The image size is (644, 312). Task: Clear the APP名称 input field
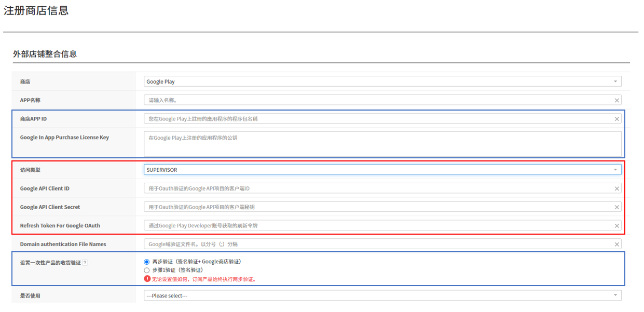pyautogui.click(x=617, y=100)
